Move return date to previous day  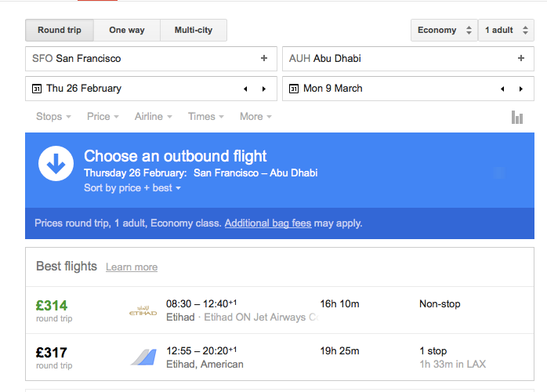pyautogui.click(x=502, y=89)
